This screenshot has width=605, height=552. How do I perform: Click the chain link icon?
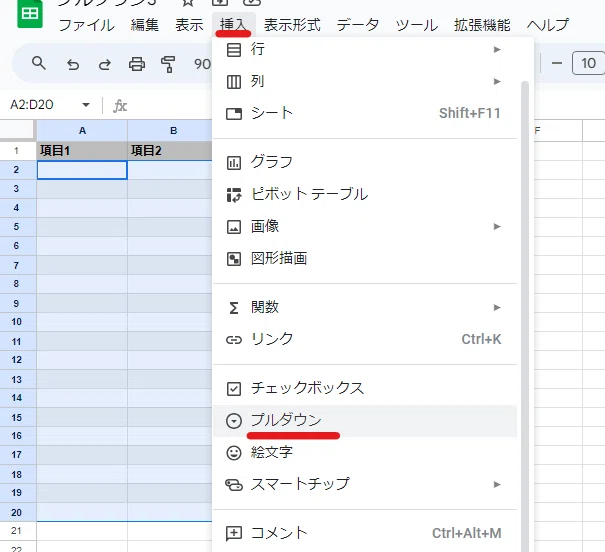[234, 340]
